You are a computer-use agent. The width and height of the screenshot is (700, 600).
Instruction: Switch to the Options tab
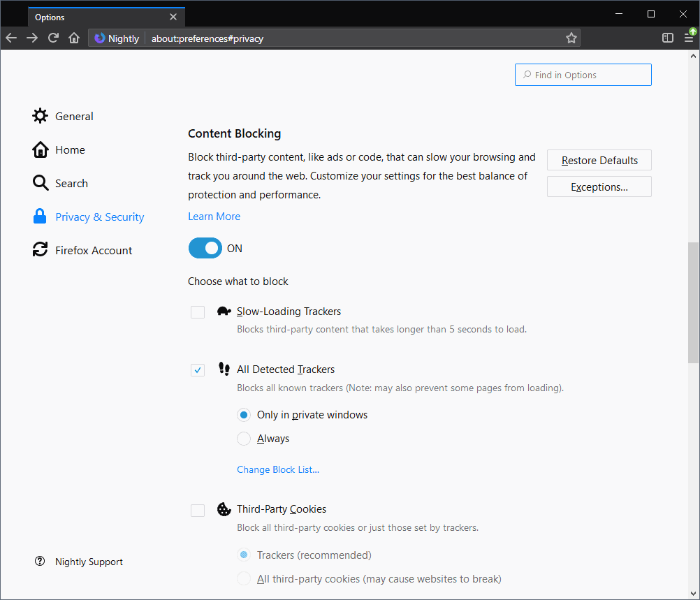pos(98,16)
